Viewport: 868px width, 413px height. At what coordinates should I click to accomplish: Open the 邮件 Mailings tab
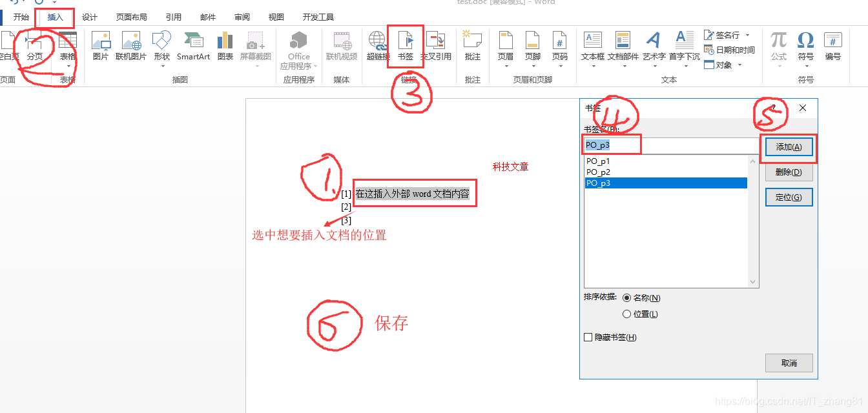[208, 17]
